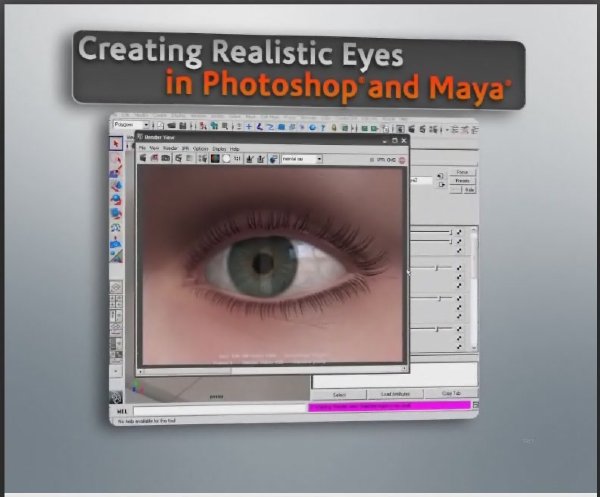The width and height of the screenshot is (600, 497).
Task: Open the View menu in Render View
Action: 154,148
